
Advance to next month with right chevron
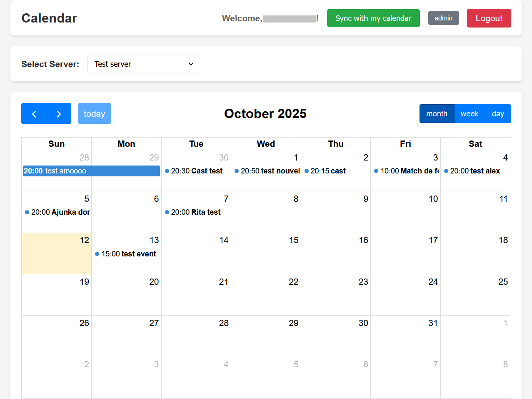pos(59,114)
